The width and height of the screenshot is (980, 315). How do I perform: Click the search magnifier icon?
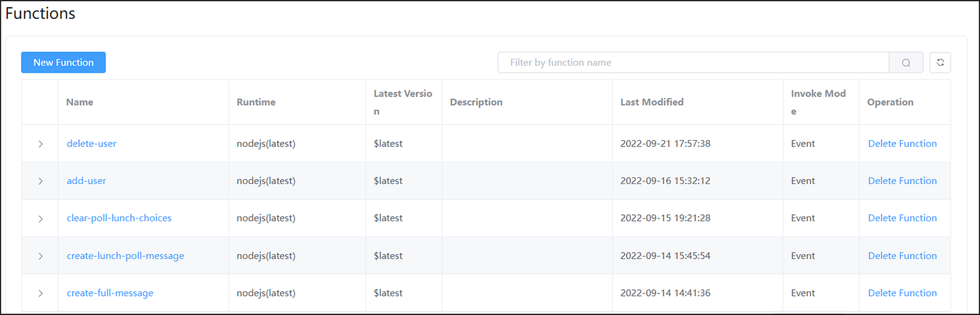coord(906,63)
